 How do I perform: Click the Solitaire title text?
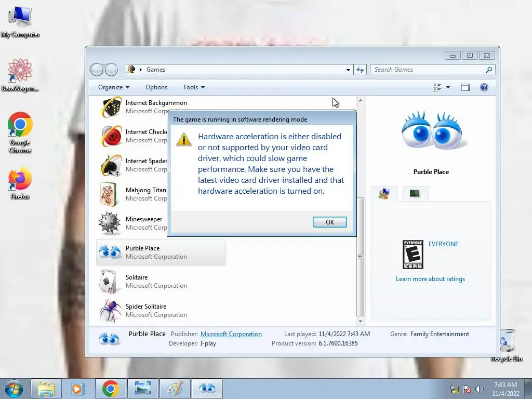137,277
